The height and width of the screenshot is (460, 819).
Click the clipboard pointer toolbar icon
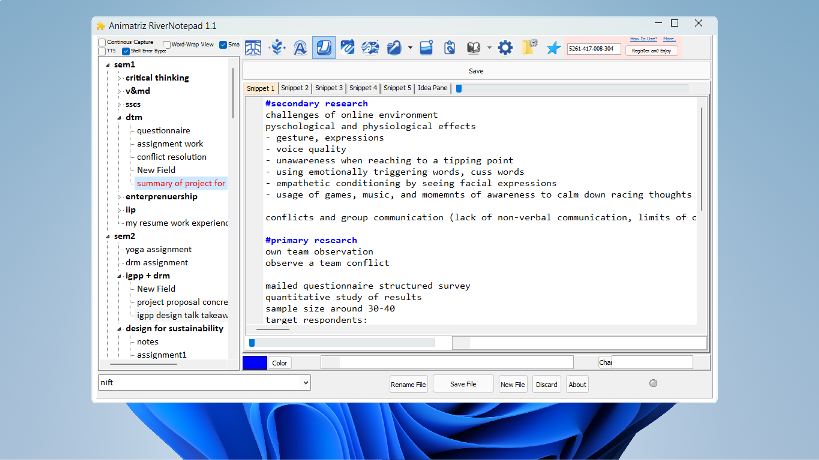coord(450,48)
